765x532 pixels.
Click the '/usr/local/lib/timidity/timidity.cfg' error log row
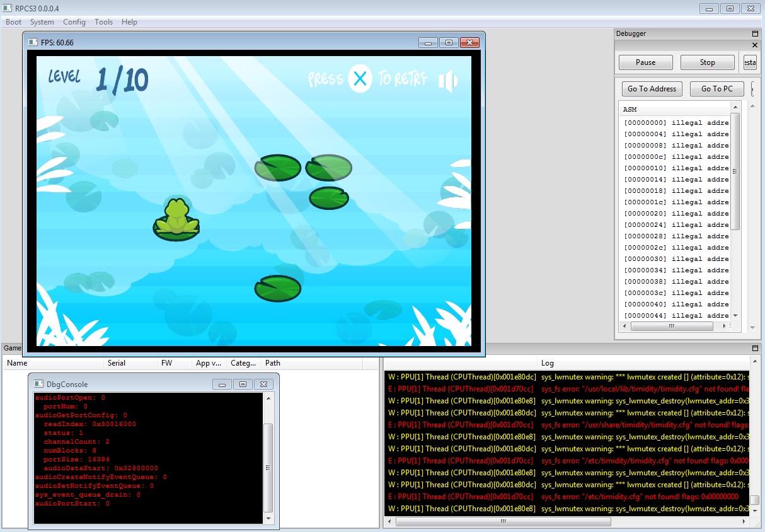(x=567, y=389)
